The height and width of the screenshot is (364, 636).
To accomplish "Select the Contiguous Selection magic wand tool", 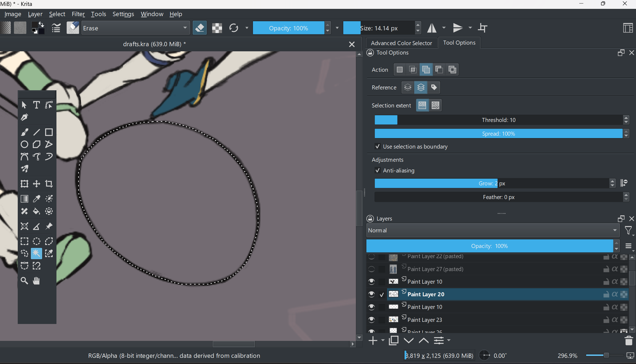I will 37,253.
